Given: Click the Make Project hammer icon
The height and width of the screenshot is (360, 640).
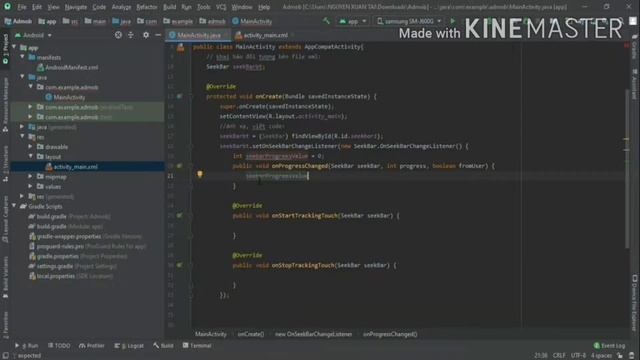Looking at the screenshot, I should point(326,21).
